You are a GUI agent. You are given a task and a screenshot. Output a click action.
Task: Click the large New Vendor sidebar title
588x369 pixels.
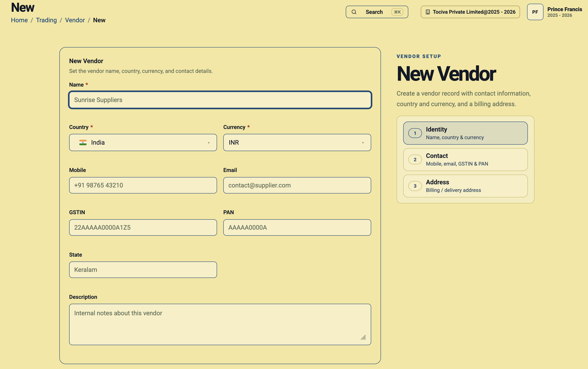[446, 74]
